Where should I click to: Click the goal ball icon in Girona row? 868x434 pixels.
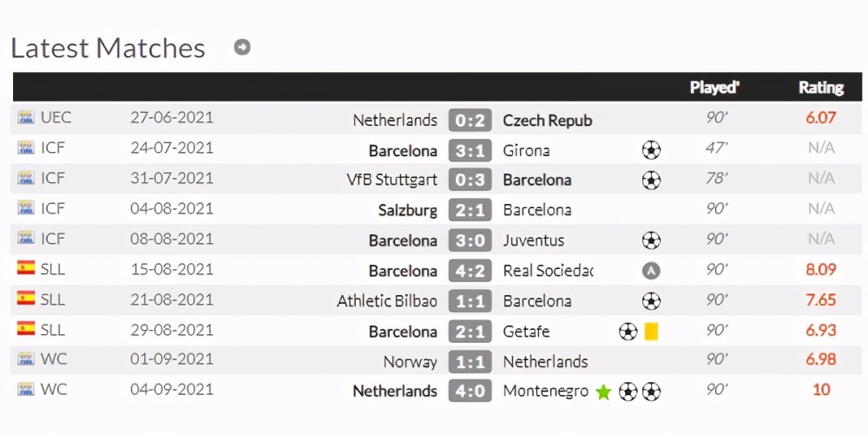651,150
